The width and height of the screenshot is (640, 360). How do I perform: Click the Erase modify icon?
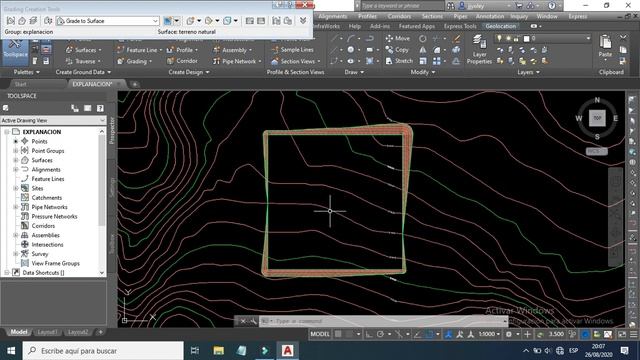coord(456,39)
